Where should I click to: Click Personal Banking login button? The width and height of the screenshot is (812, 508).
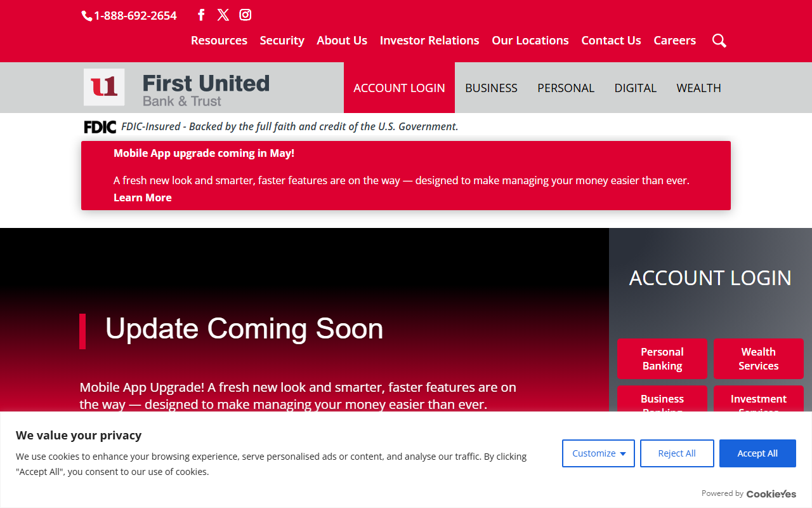click(662, 359)
